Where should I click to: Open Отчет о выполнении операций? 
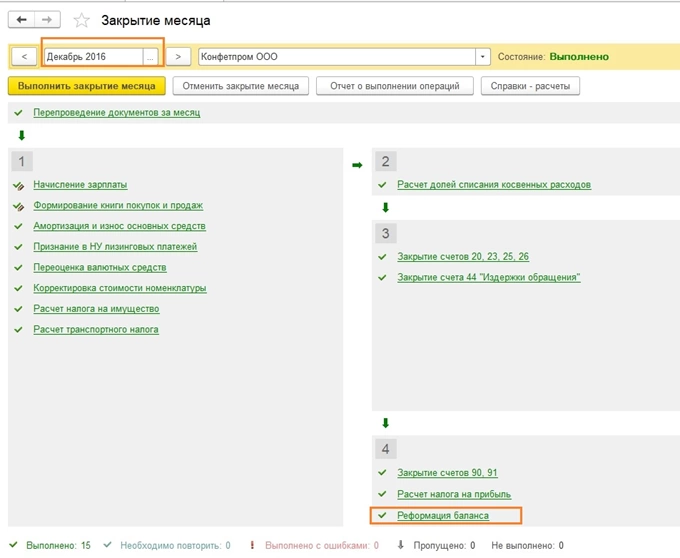[395, 86]
